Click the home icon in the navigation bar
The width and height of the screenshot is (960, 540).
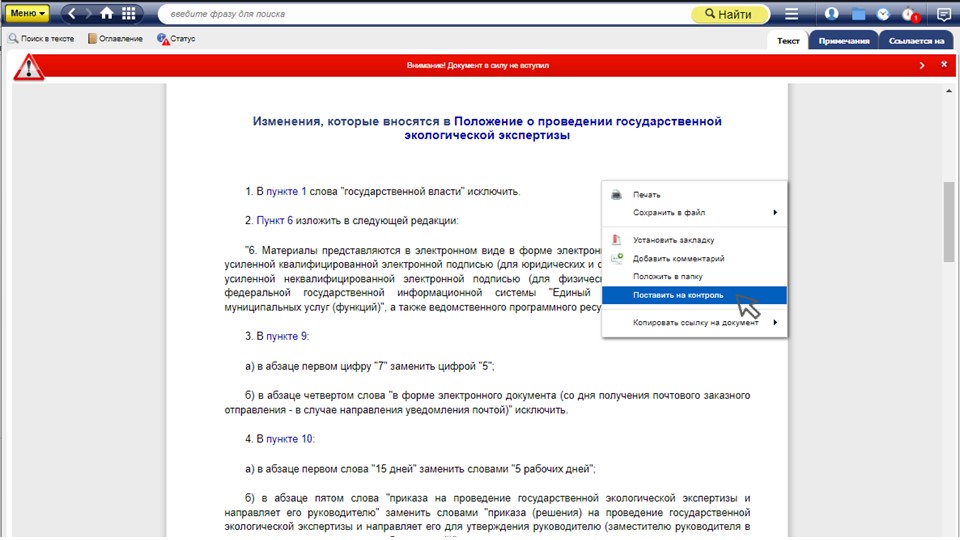107,14
